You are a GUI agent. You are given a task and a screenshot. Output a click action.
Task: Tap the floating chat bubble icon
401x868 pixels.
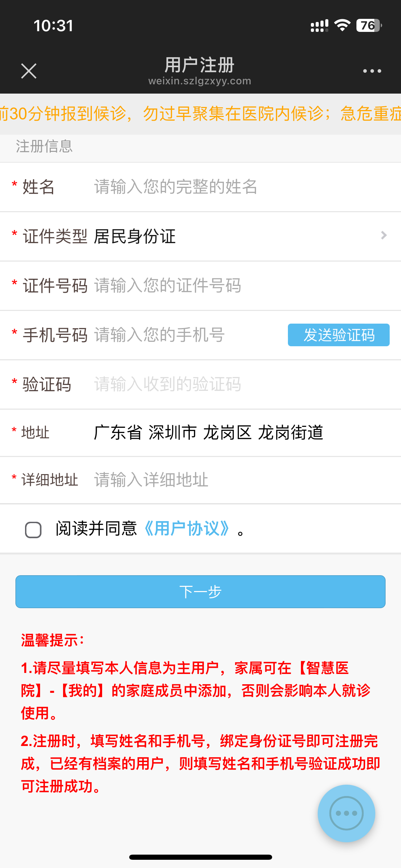(x=346, y=813)
